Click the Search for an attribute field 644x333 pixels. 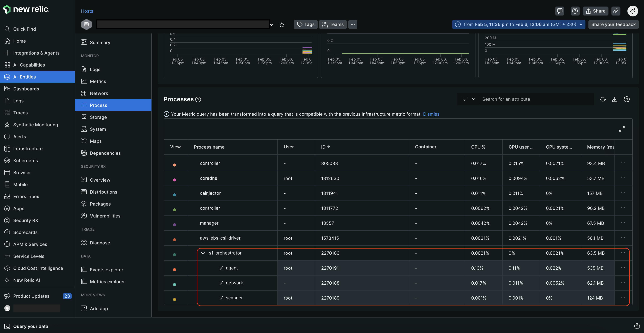click(x=525, y=99)
